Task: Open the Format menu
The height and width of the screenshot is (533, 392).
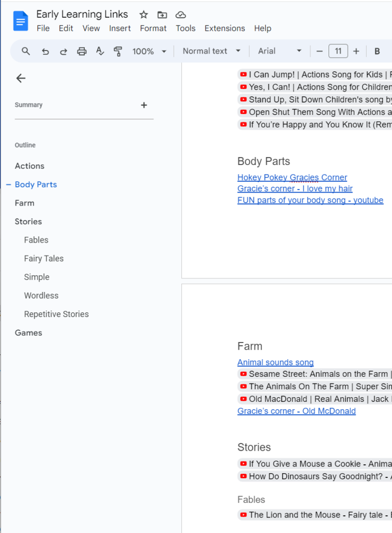Action: click(x=153, y=28)
